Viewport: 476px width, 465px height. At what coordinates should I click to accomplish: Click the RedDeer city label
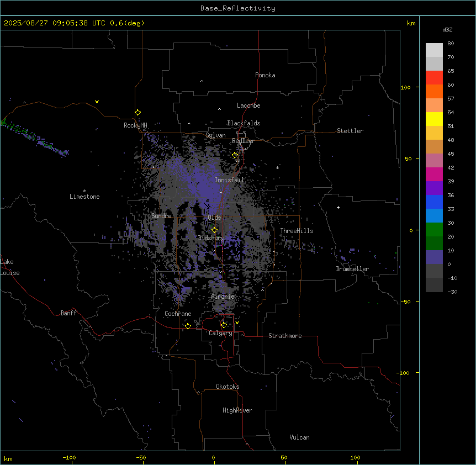[x=243, y=141]
